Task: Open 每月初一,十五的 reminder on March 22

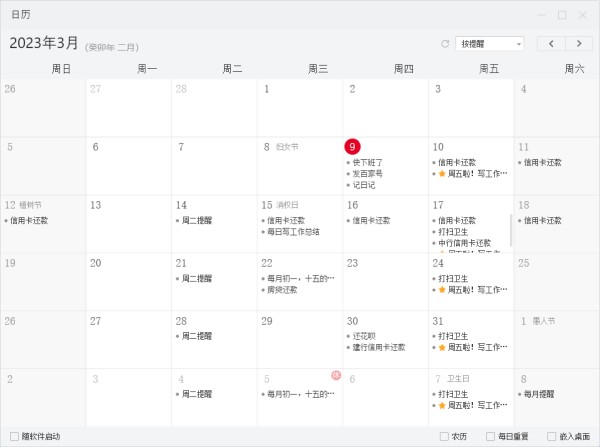Action: [301, 279]
